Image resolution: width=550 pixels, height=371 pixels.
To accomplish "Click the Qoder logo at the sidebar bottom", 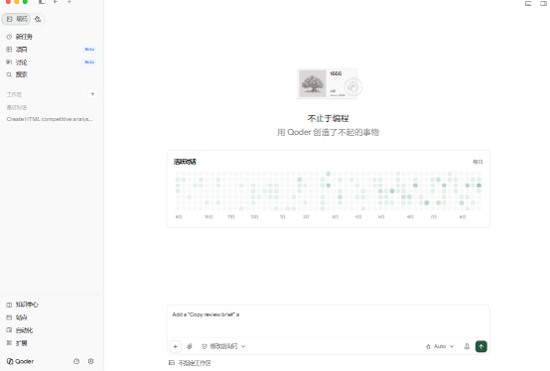I will [x=20, y=362].
